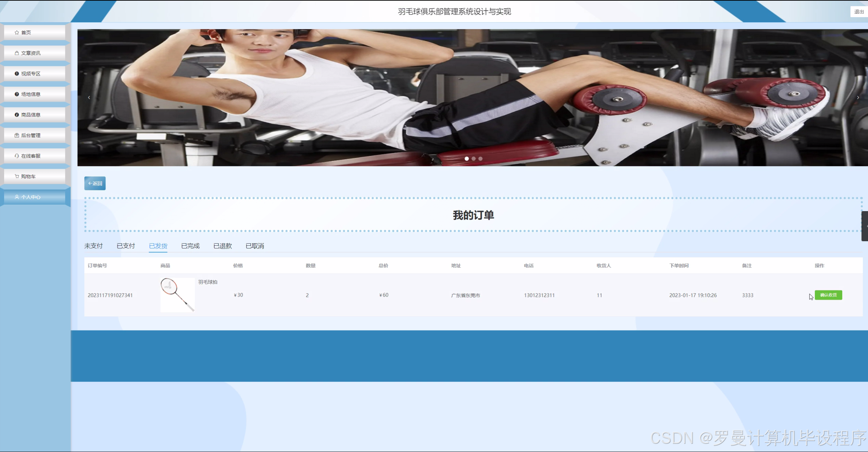
Task: Jump to the third carousel dot
Action: click(480, 159)
